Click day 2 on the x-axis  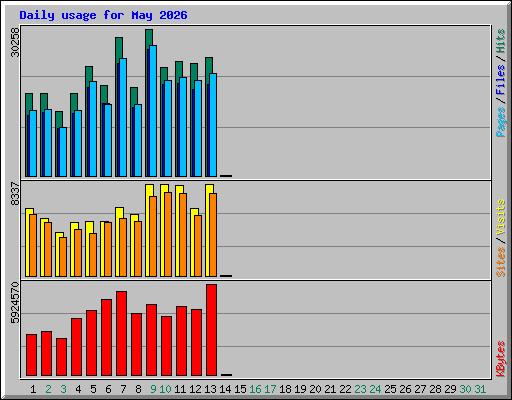[48, 389]
